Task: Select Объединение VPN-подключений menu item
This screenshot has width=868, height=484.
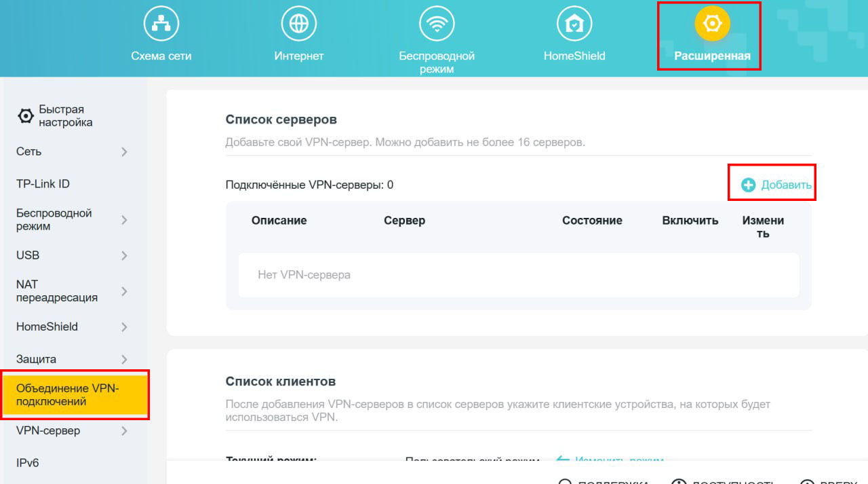Action: click(x=68, y=395)
